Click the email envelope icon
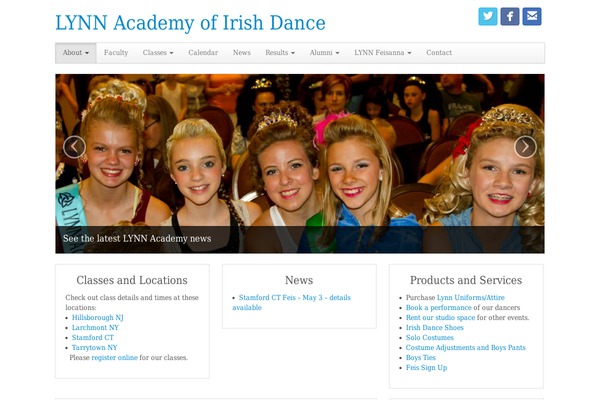 (x=532, y=16)
